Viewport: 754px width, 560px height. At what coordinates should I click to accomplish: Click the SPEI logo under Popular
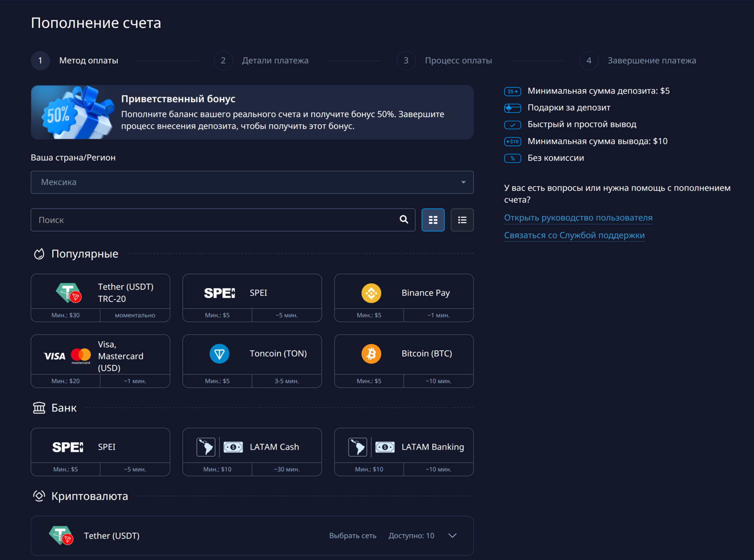tap(219, 293)
